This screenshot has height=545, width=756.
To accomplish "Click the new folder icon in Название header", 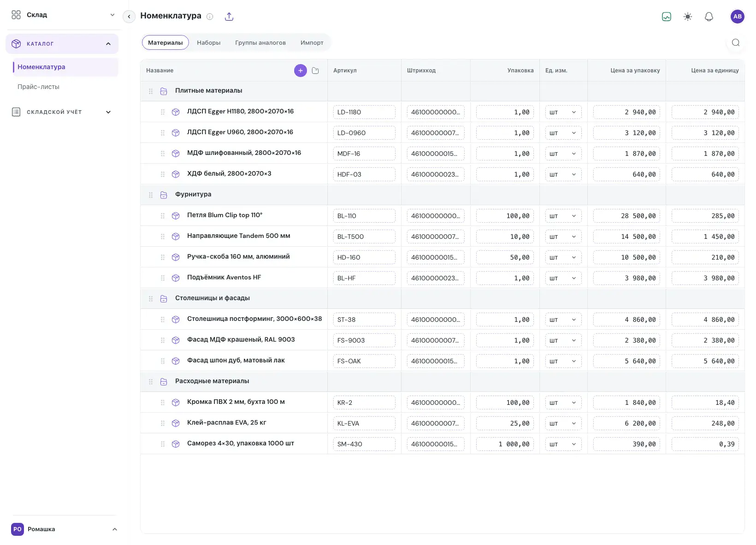I will (x=315, y=71).
